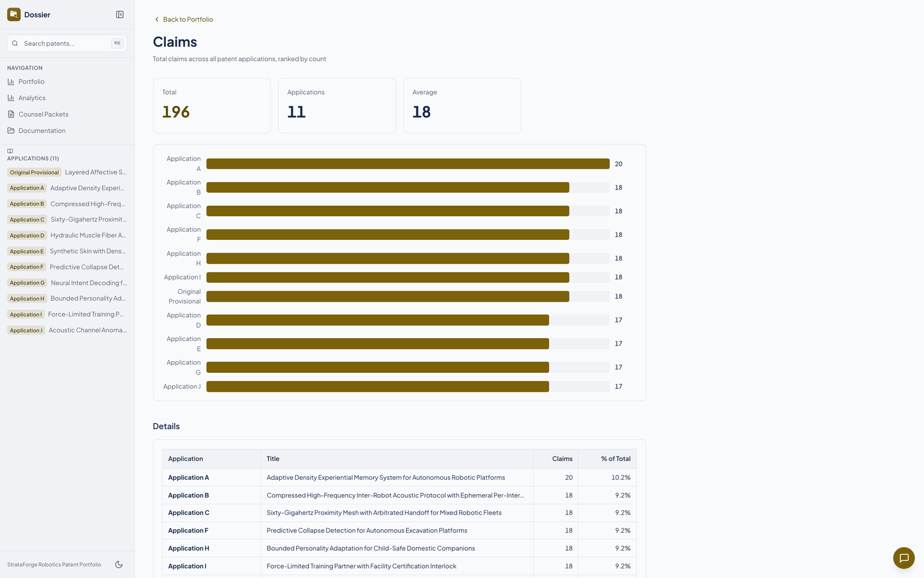Image resolution: width=924 pixels, height=578 pixels.
Task: Open Documentation navigation item
Action: (x=67, y=131)
